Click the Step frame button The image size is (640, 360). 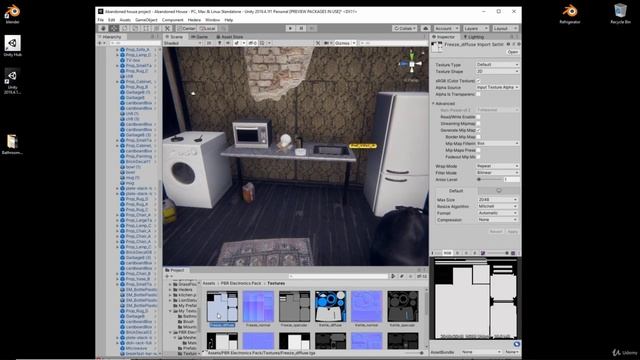point(312,29)
